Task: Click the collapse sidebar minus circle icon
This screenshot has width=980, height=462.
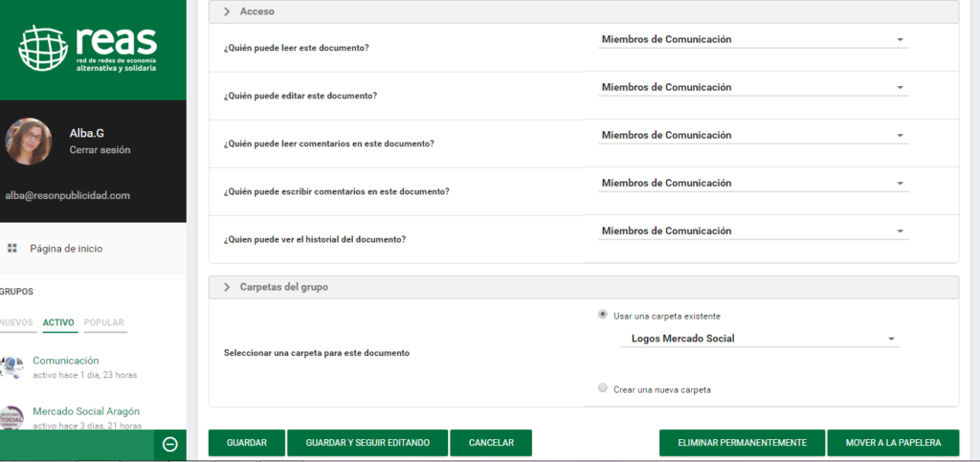Action: (170, 444)
